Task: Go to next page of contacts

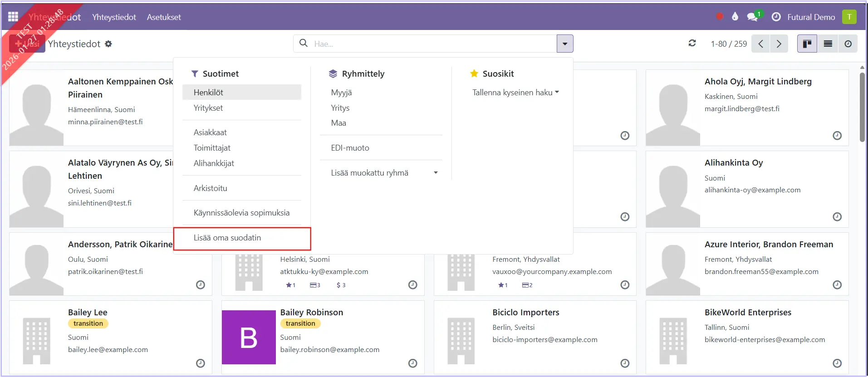Action: [779, 44]
